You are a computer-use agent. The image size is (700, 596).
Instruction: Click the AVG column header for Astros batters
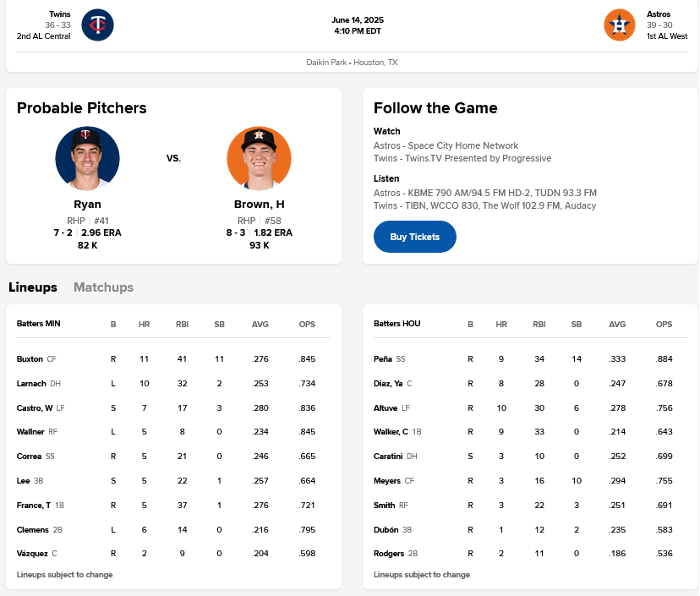point(617,324)
